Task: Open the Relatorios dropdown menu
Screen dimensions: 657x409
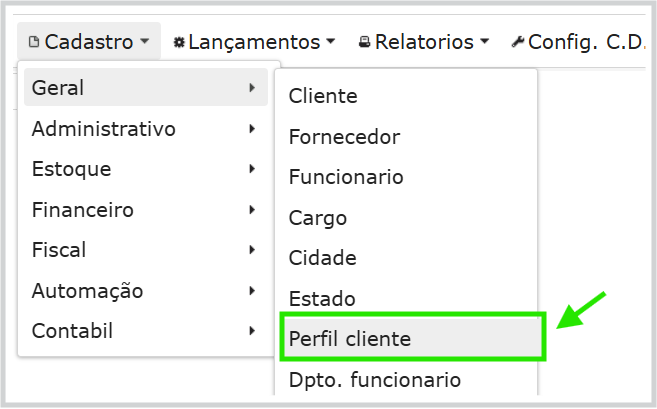Action: tap(424, 42)
